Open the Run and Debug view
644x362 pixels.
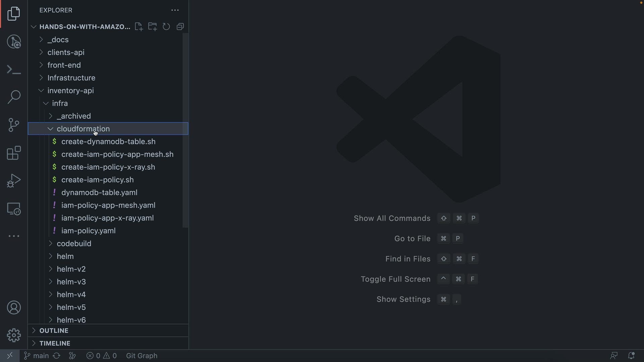(x=14, y=181)
